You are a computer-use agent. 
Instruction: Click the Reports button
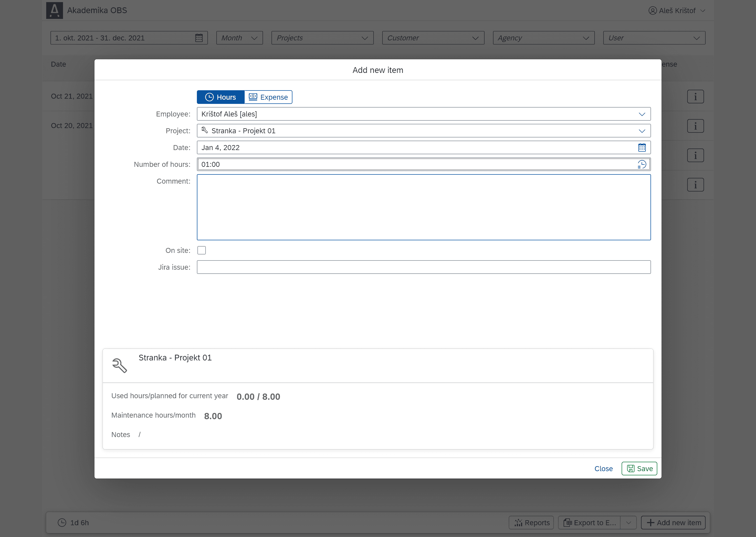[x=531, y=523]
